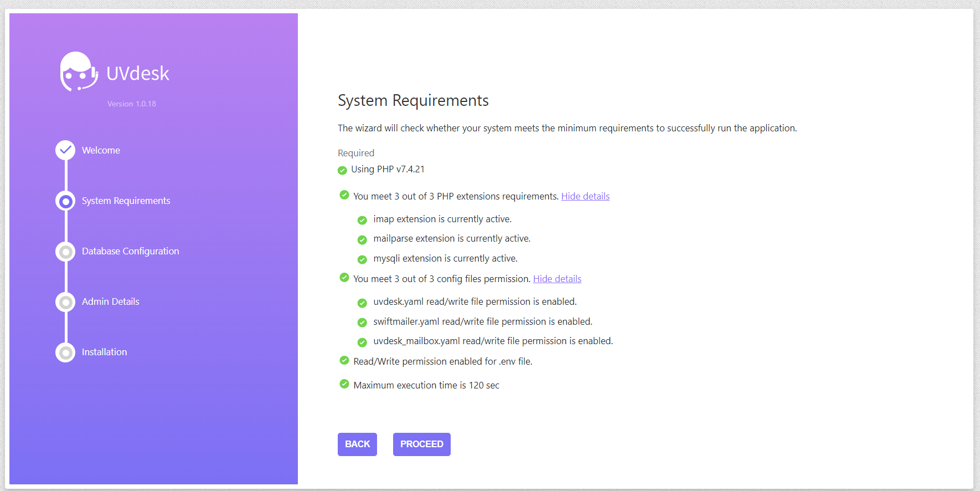The height and width of the screenshot is (491, 980).
Task: Click green check beside Using PHP v7.4.21
Action: tap(342, 170)
